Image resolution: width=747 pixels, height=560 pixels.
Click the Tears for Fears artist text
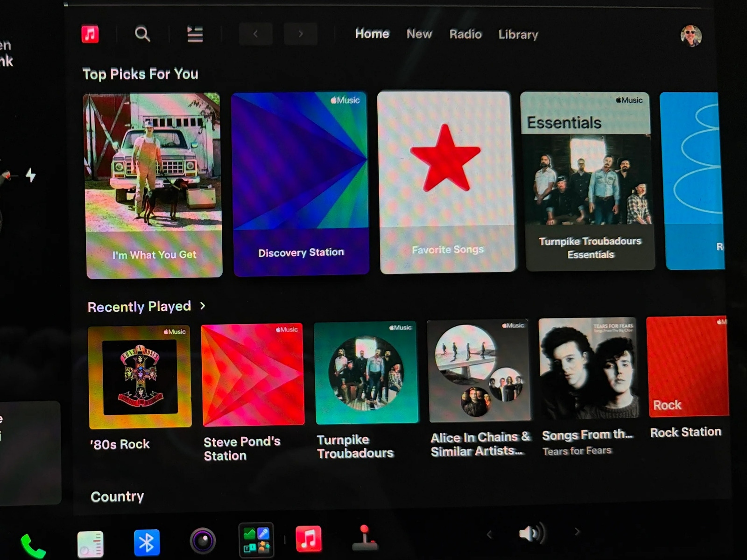[577, 451]
